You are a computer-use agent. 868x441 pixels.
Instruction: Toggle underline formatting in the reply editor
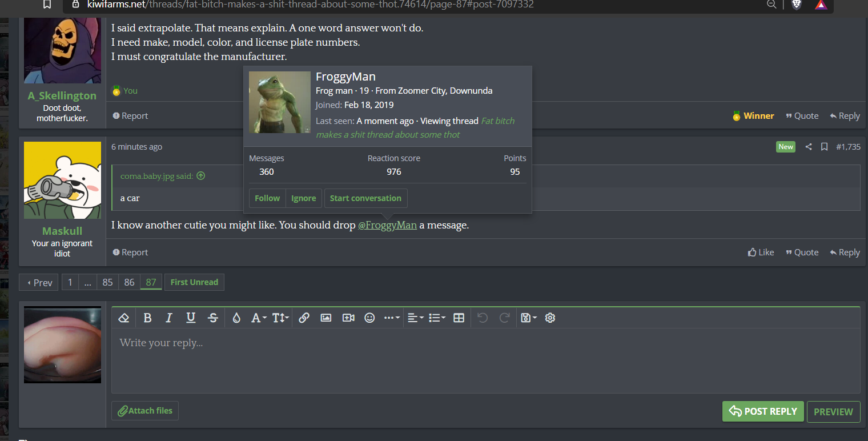[x=191, y=318]
